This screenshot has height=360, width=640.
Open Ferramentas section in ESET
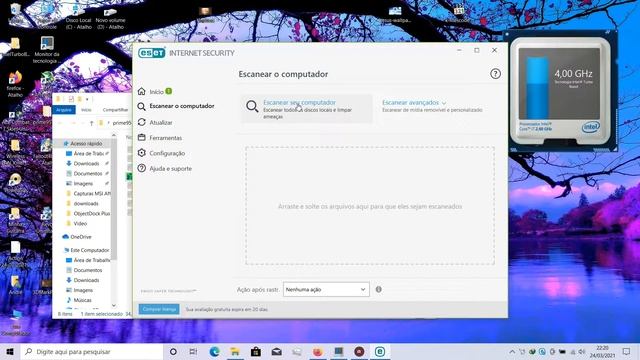[165, 138]
